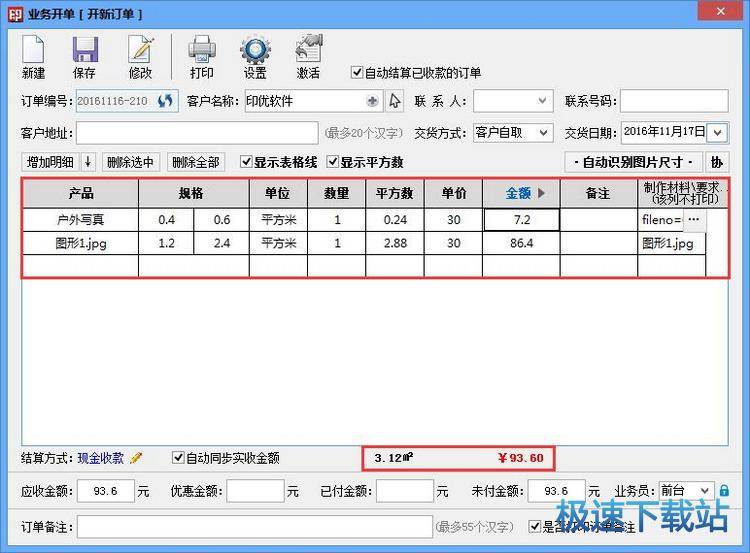Viewport: 750px width, 553px height.
Task: Click the 2.88 square meters cell
Action: click(x=395, y=243)
